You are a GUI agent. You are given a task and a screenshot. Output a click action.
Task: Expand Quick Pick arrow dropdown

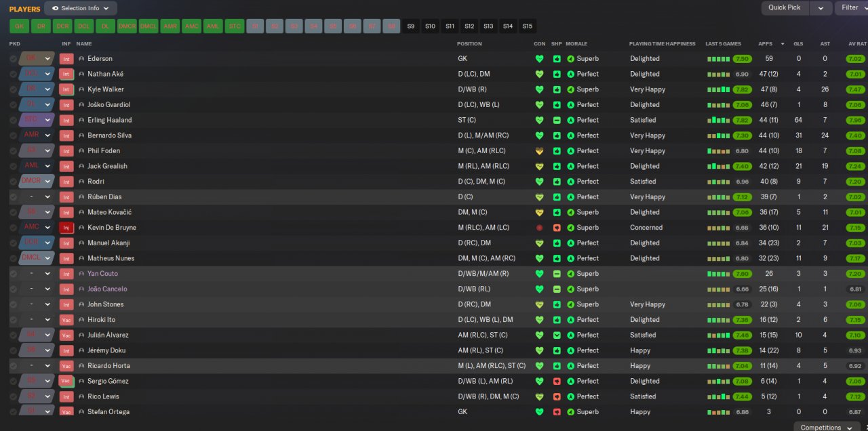(x=821, y=7)
